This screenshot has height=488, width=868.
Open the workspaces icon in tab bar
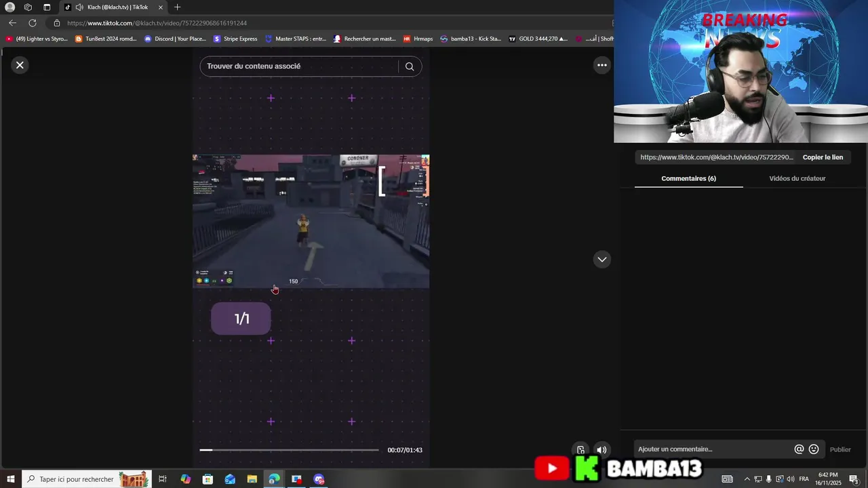[28, 7]
